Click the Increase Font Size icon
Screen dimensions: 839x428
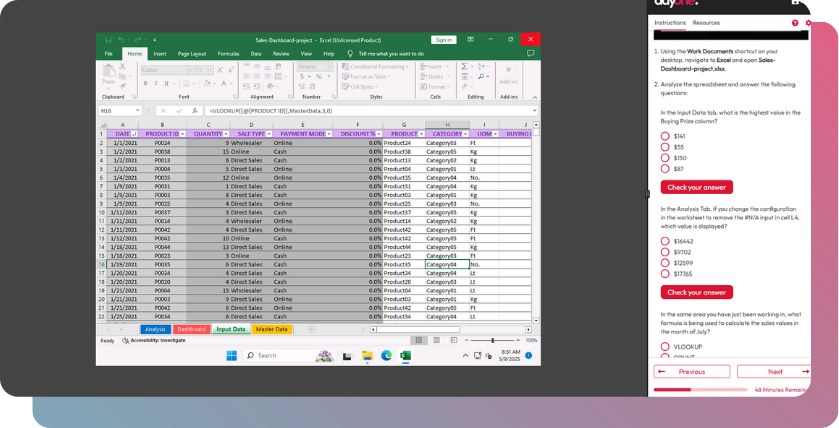click(221, 70)
